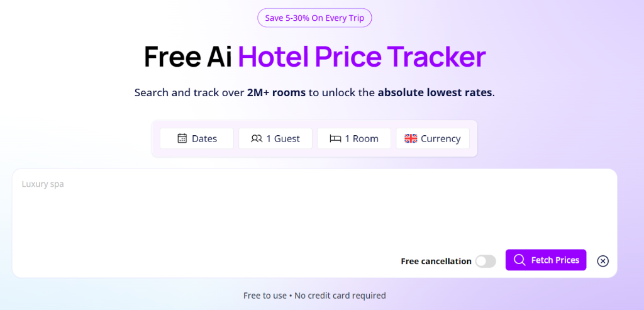Click the Free cancellation label text
Viewport: 644px width, 310px height.
436,261
